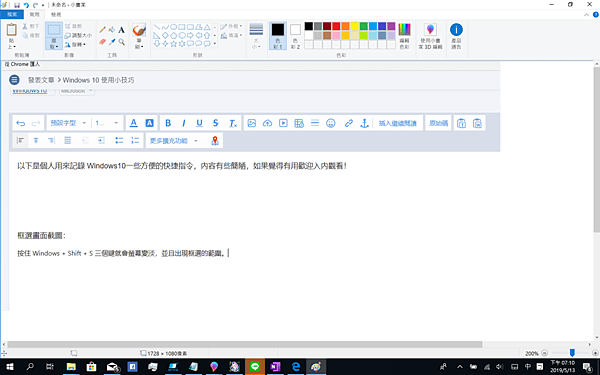Click the Save icon in quick access toolbar

(17, 5)
